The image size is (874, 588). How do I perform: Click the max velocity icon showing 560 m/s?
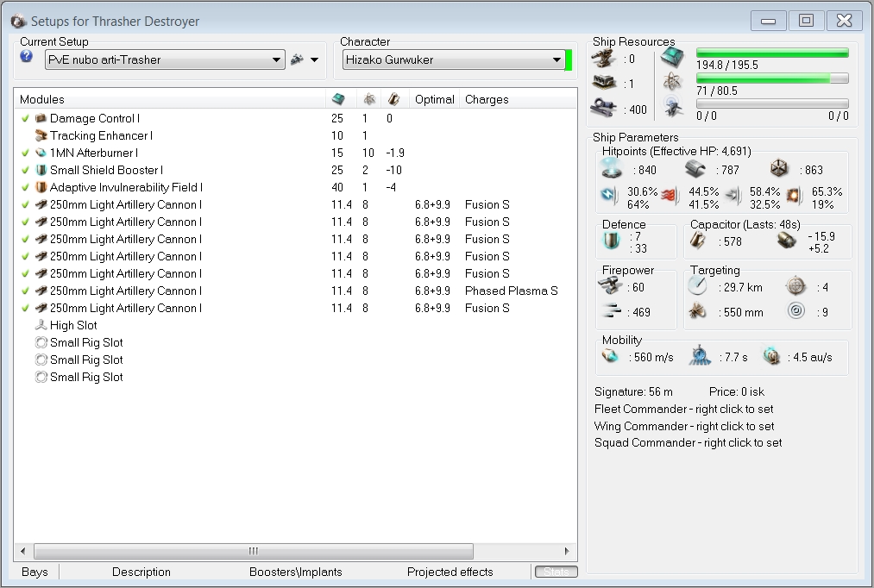(x=610, y=356)
